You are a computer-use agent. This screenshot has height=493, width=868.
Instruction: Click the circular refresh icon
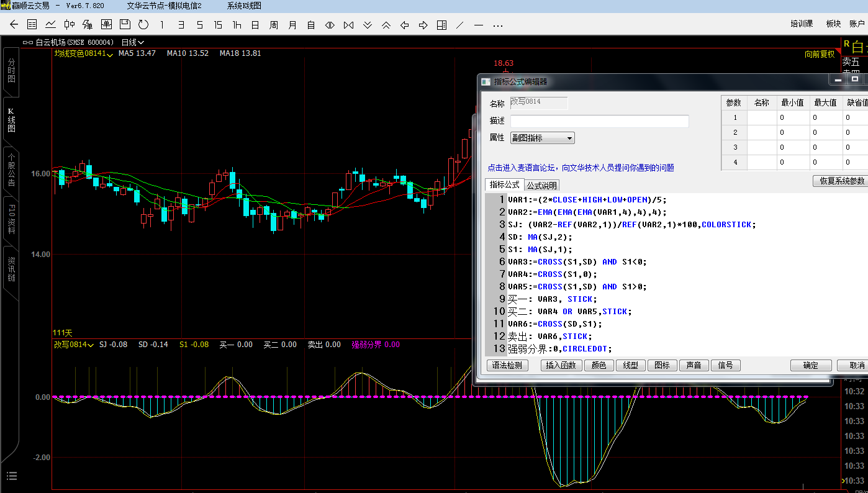click(143, 25)
